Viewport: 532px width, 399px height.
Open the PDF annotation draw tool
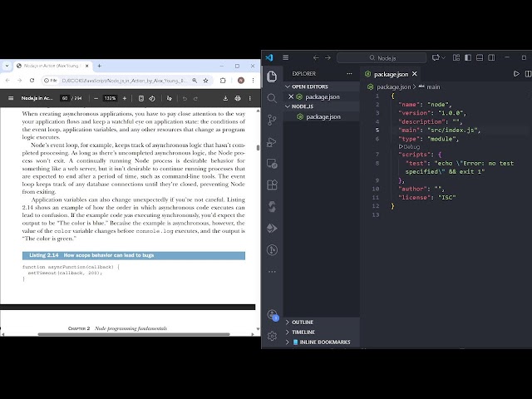(x=170, y=98)
